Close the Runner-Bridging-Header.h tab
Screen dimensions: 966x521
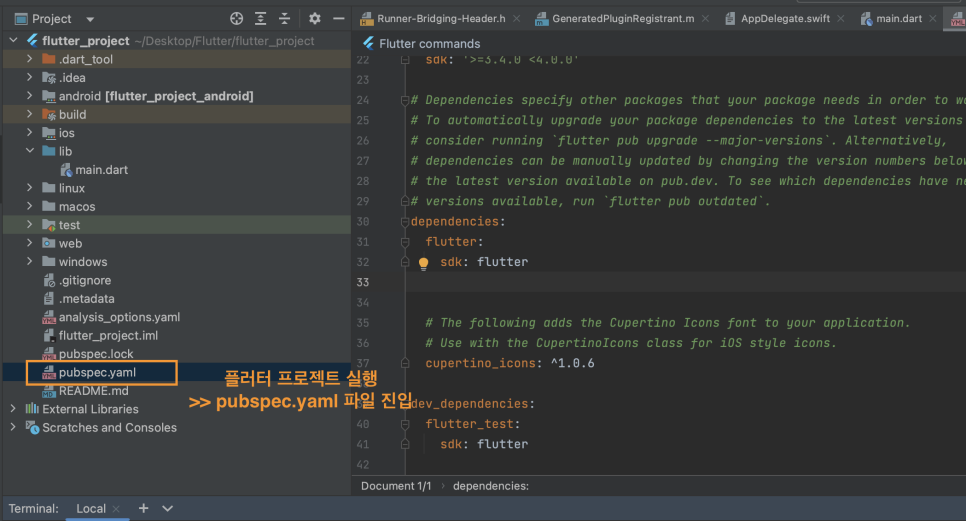point(517,19)
